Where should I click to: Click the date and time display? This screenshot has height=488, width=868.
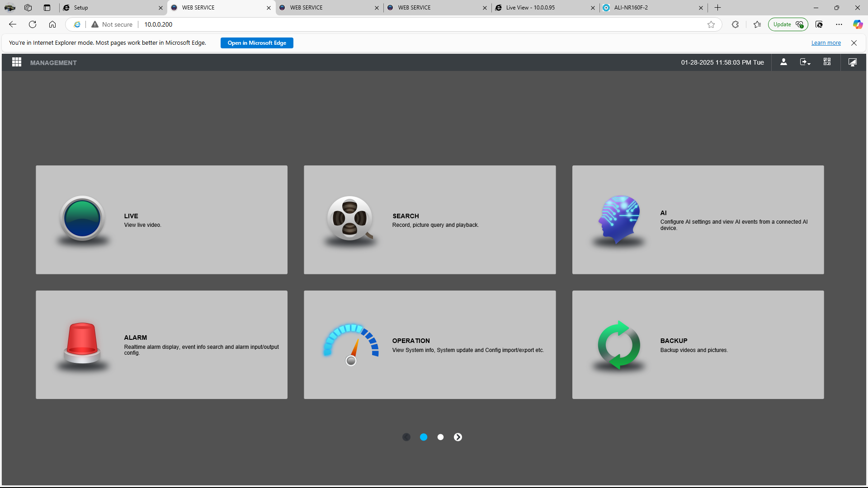tap(722, 62)
